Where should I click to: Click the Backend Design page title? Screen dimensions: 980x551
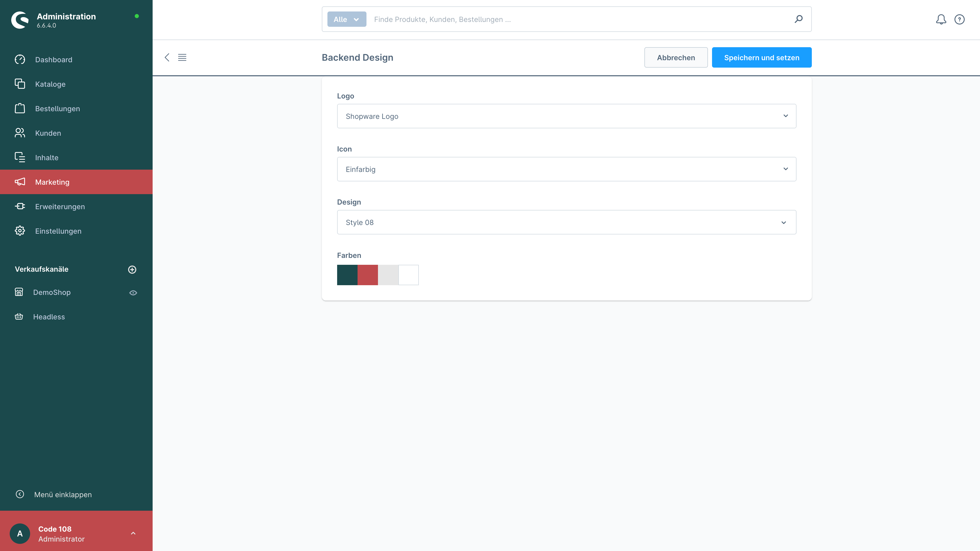click(357, 57)
